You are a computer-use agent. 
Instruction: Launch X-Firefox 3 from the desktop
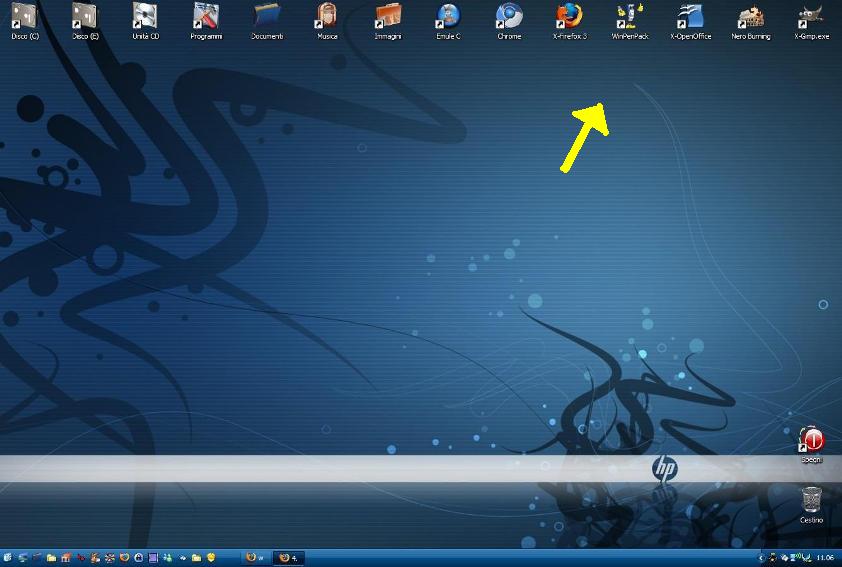(x=570, y=17)
